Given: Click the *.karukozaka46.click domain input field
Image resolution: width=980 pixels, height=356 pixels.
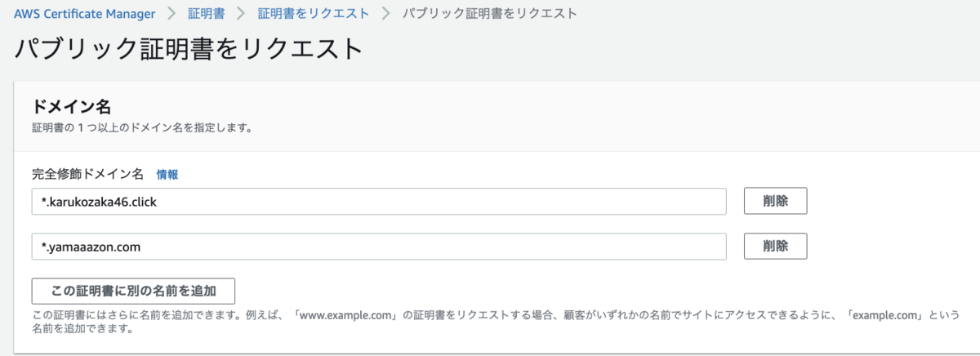Looking at the screenshot, I should pos(379,202).
